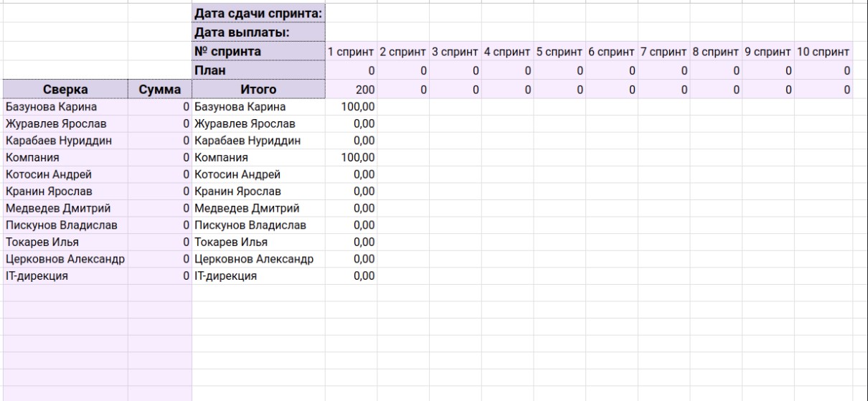Select "Церковнов Александр" in the Итого column
868x401 pixels.
pos(258,258)
